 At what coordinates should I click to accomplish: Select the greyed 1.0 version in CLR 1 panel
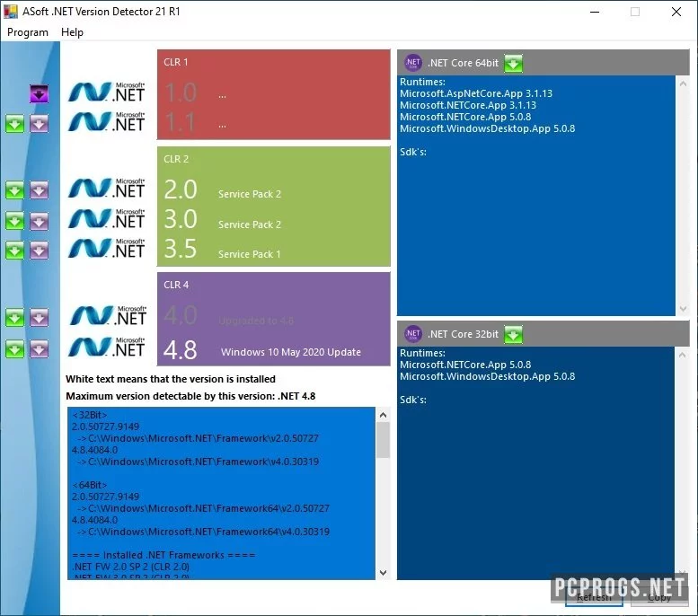click(x=181, y=92)
